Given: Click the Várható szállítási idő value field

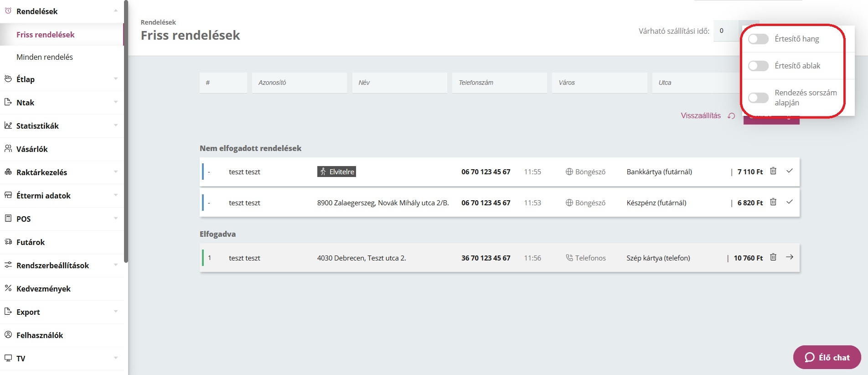Looking at the screenshot, I should tap(726, 31).
